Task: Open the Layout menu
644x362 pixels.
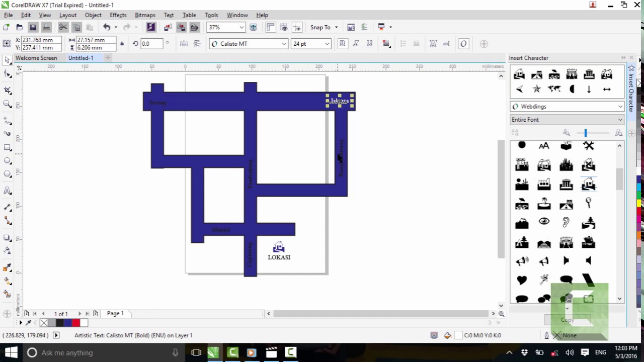Action: tap(68, 15)
